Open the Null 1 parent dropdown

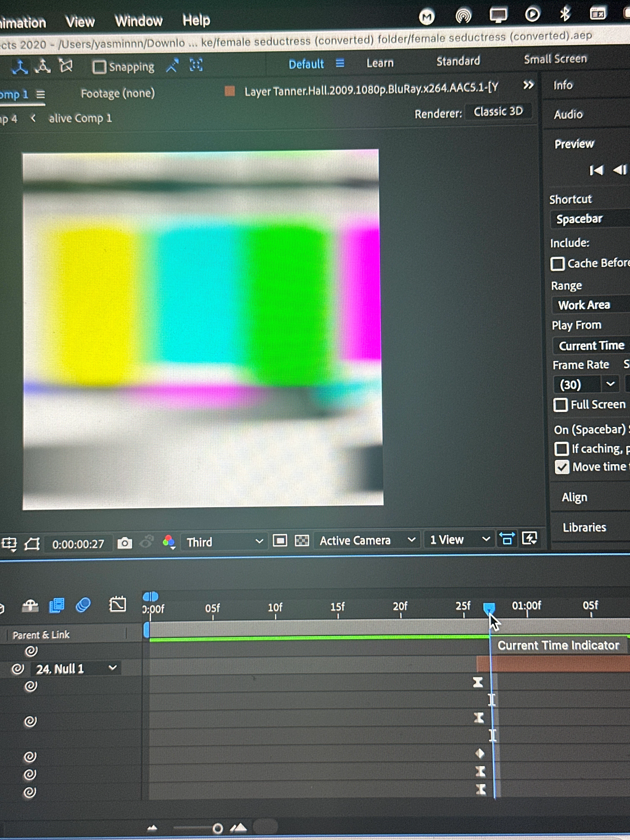113,668
